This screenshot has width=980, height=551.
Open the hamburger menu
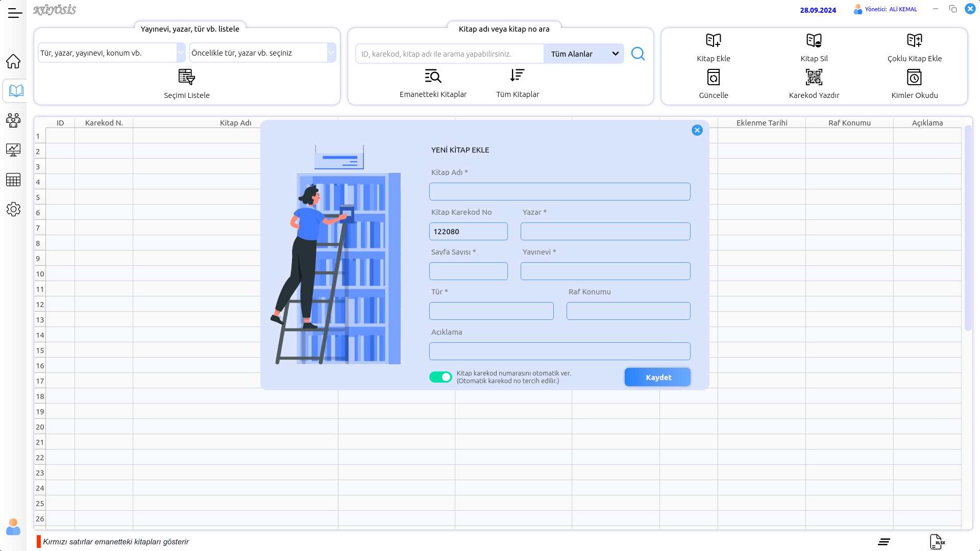15,13
